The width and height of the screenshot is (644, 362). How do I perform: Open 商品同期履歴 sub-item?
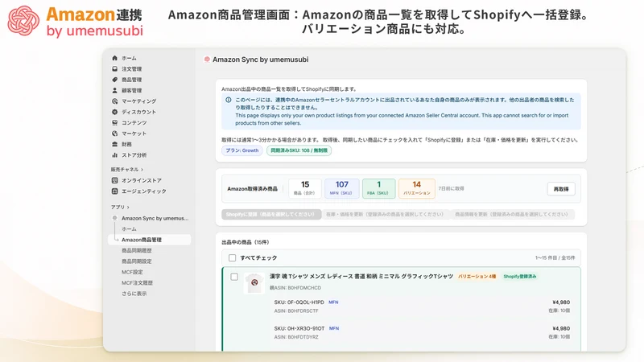(136, 250)
